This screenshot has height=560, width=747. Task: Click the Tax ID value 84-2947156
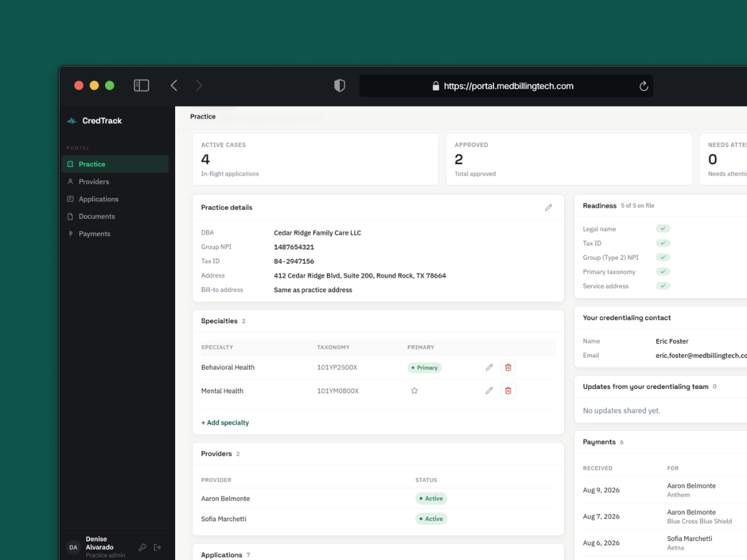pos(294,261)
